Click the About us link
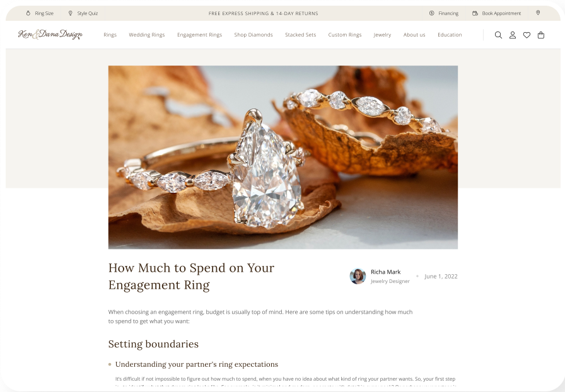565x392 pixels. (x=414, y=35)
